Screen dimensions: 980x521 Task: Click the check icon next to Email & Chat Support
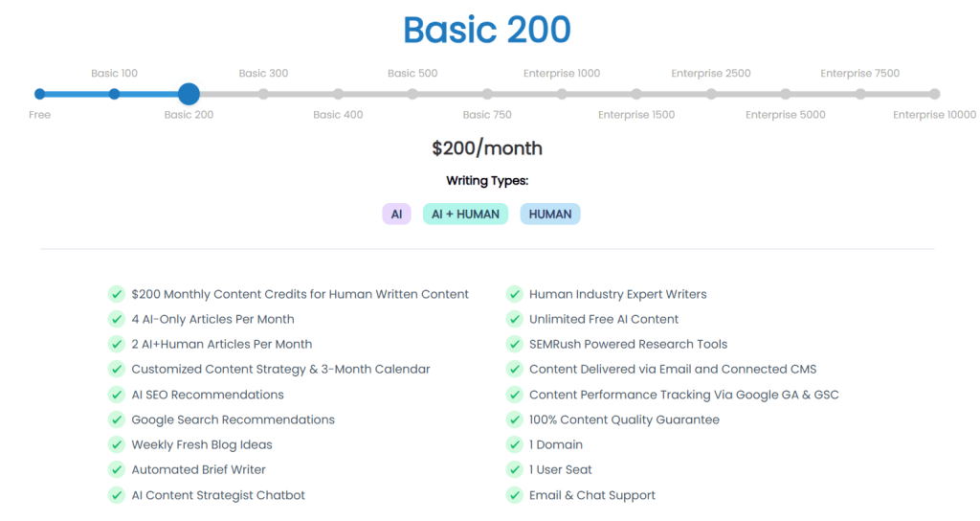coord(514,495)
